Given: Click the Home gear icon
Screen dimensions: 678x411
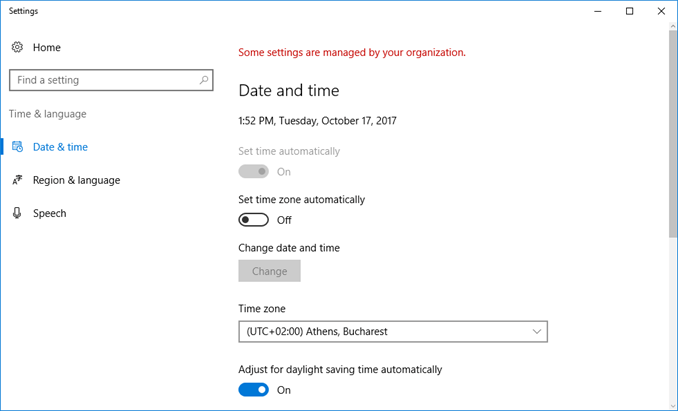Looking at the screenshot, I should [x=17, y=47].
